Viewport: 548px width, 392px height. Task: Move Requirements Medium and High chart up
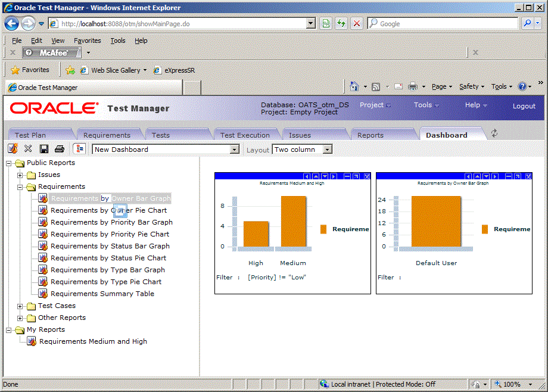[x=316, y=176]
